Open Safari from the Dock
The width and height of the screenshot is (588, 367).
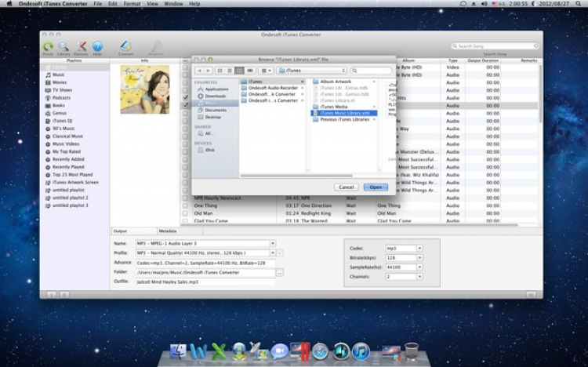tap(320, 352)
